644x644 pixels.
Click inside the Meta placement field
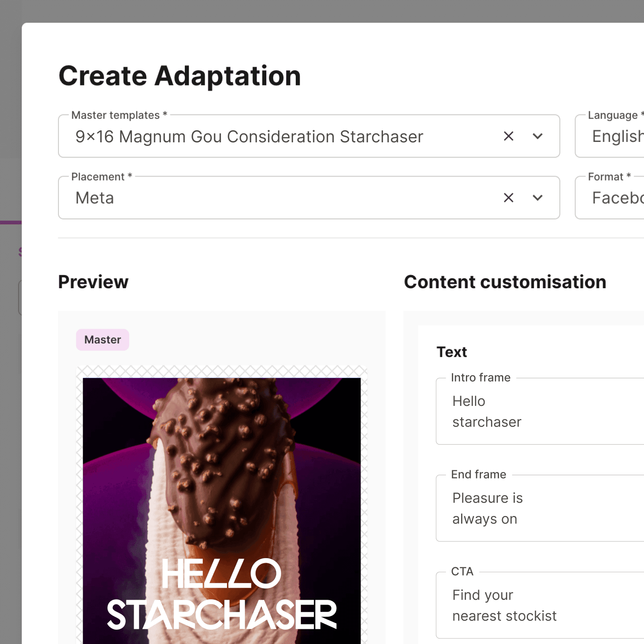(239, 198)
